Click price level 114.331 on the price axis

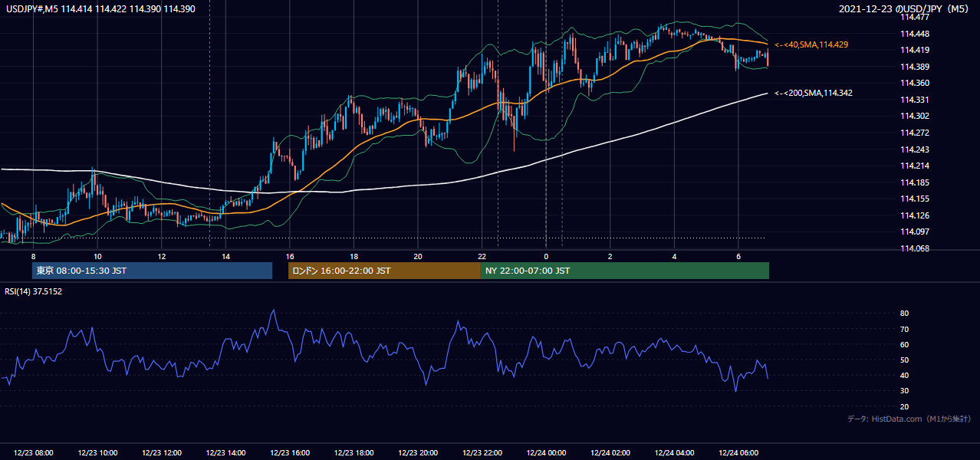pos(914,100)
